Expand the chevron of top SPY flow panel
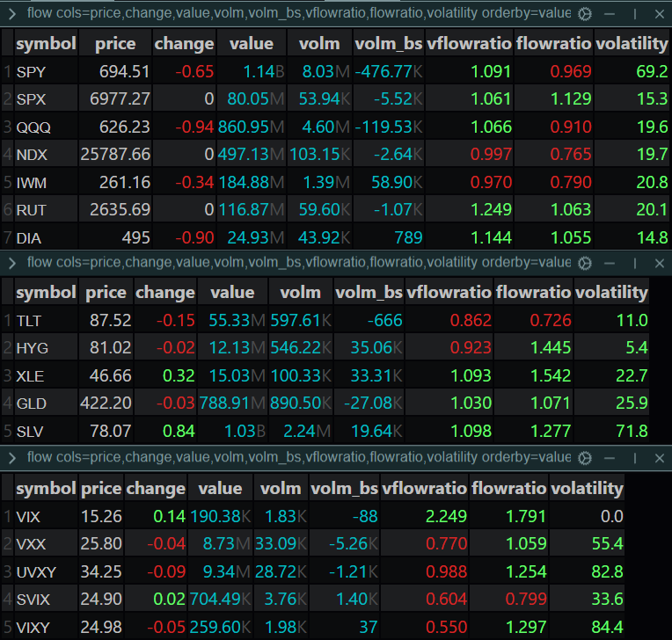 [12, 14]
